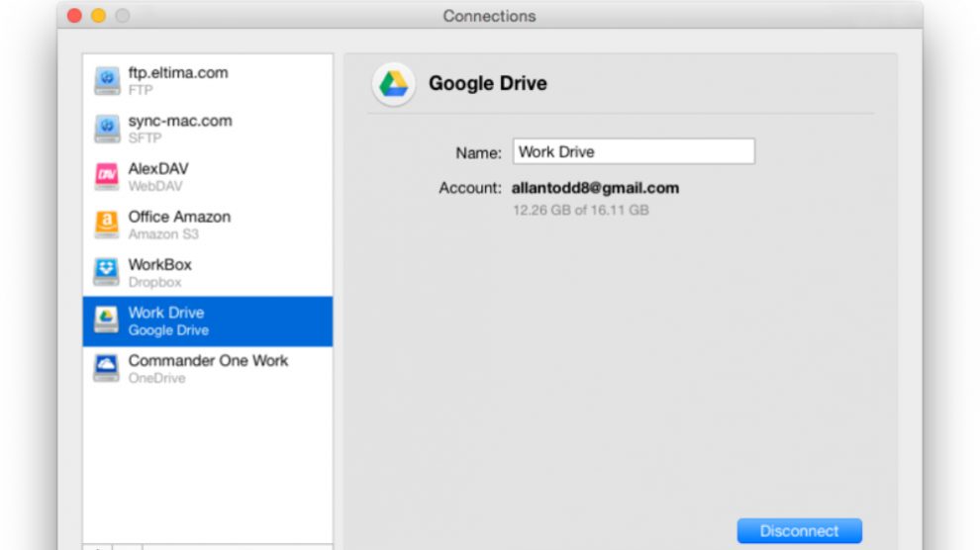Click the AlexDAV WebDAV icon

point(107,177)
